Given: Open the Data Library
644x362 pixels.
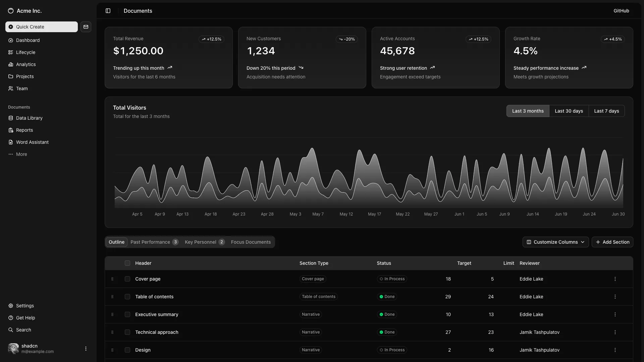Looking at the screenshot, I should click(x=29, y=118).
